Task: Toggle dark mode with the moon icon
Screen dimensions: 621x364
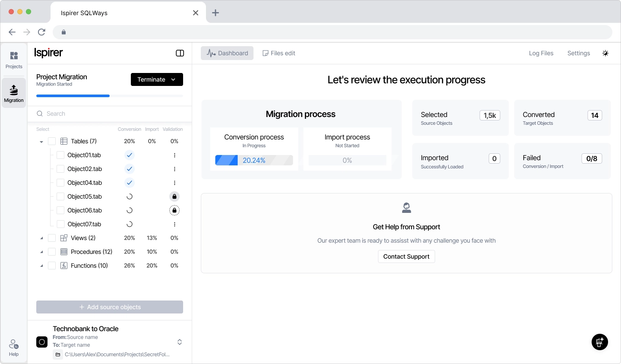Action: [605, 53]
